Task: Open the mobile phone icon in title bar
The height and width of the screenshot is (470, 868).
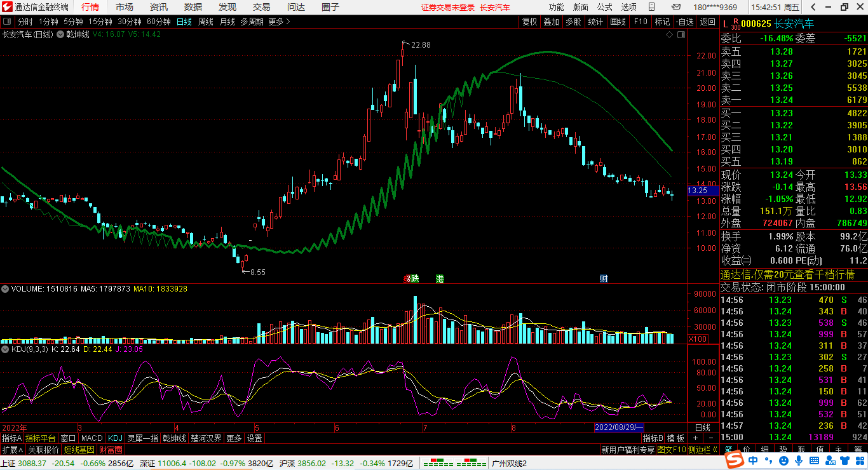Action: (x=652, y=7)
